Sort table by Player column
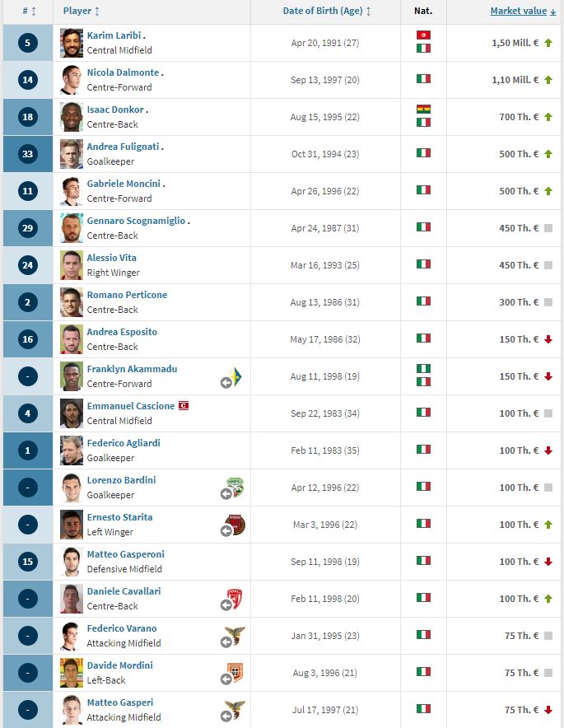Screen dimensions: 564x728 pyautogui.click(x=82, y=12)
